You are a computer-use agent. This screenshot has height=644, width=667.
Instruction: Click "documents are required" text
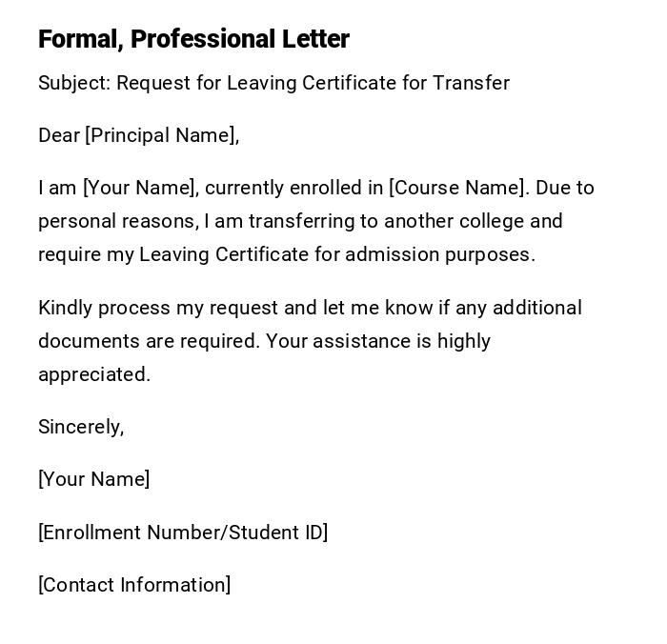click(149, 341)
